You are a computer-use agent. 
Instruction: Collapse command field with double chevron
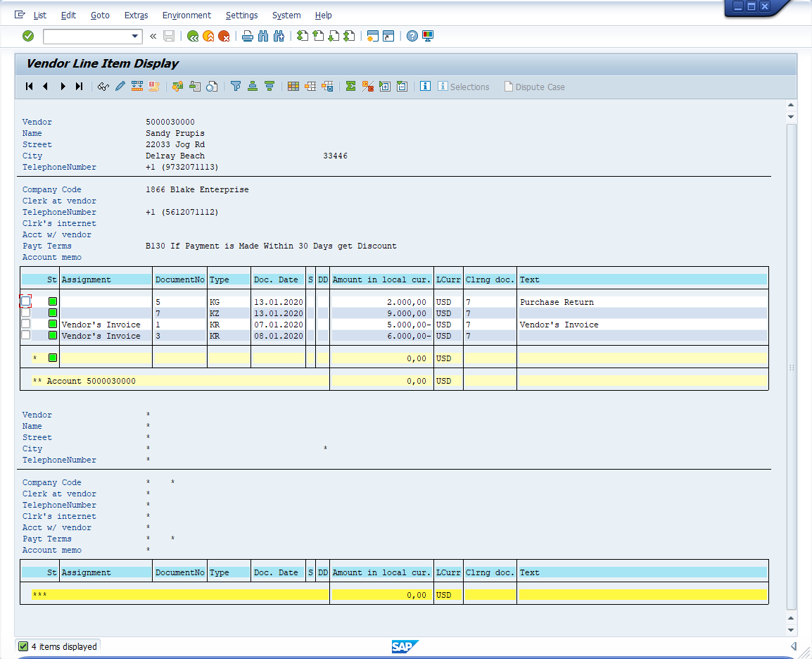click(x=153, y=36)
